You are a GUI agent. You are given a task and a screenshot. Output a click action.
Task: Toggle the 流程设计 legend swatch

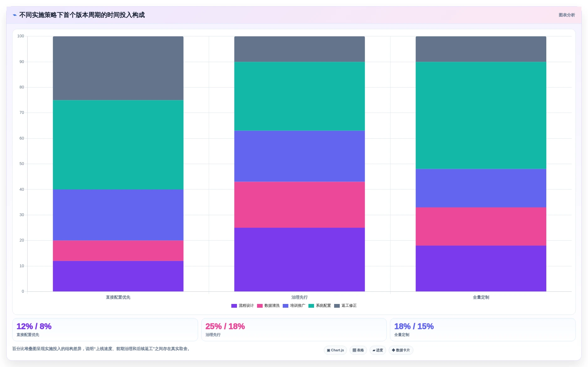pos(234,306)
